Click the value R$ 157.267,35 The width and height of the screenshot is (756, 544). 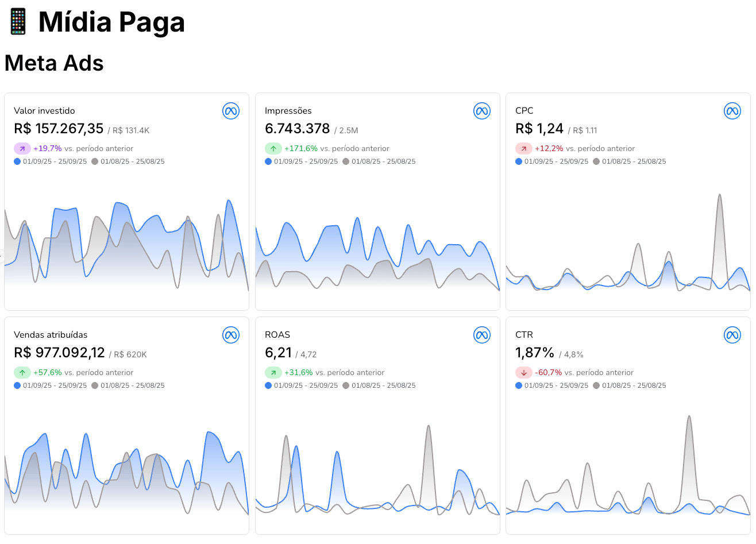(x=59, y=129)
